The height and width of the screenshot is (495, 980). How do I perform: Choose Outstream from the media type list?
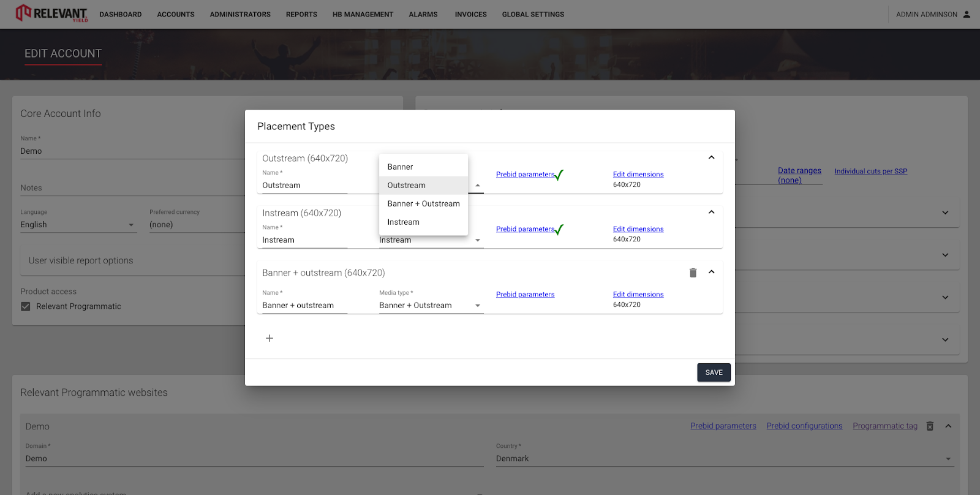point(424,185)
